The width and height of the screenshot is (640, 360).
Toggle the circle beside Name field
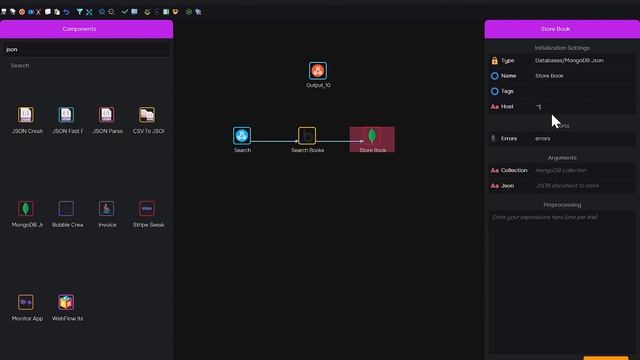point(495,76)
